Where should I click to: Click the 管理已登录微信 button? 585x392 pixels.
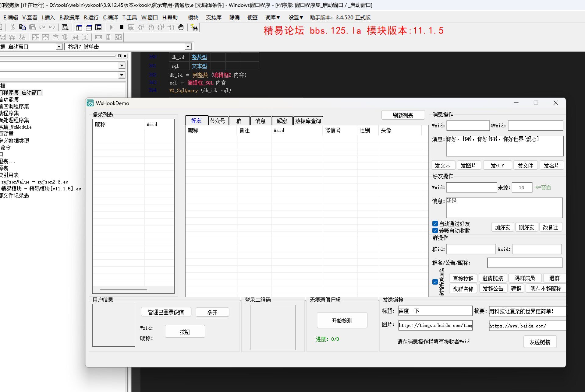[166, 312]
